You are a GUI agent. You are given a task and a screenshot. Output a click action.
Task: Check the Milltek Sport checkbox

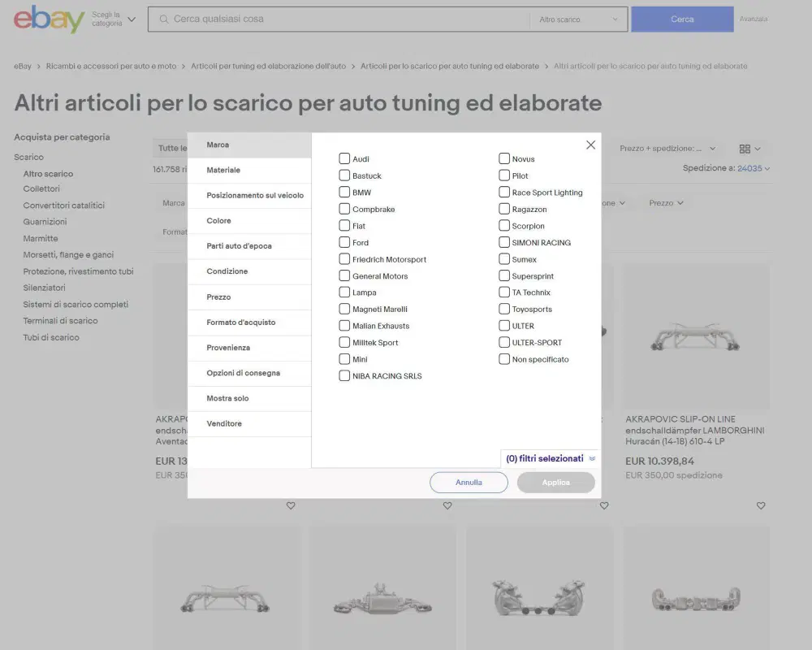(344, 343)
